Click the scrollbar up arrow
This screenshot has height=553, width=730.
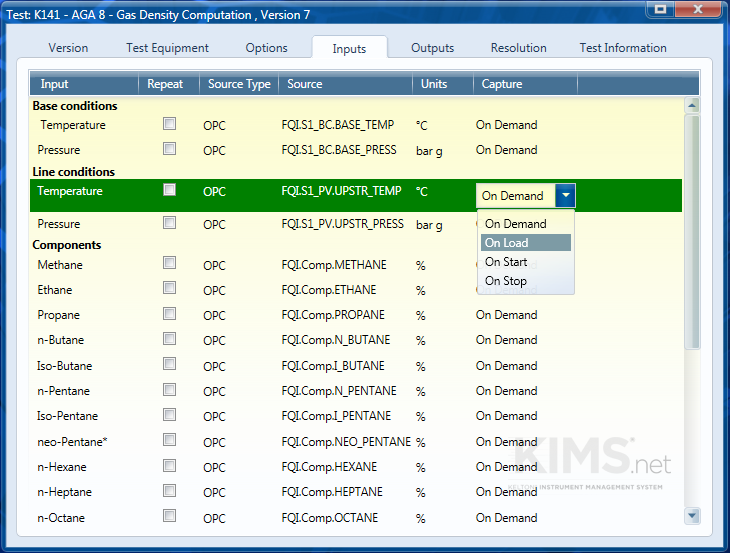(x=692, y=105)
